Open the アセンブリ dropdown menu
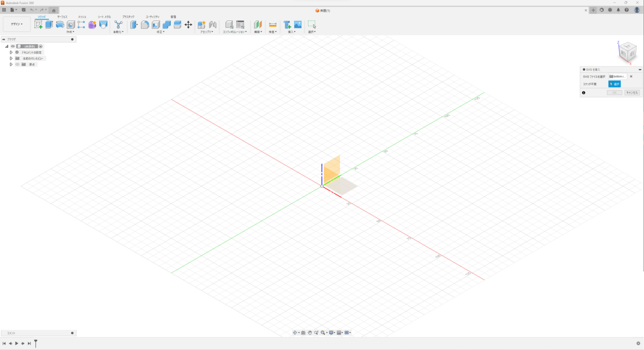The height and width of the screenshot is (350, 644). (x=207, y=32)
